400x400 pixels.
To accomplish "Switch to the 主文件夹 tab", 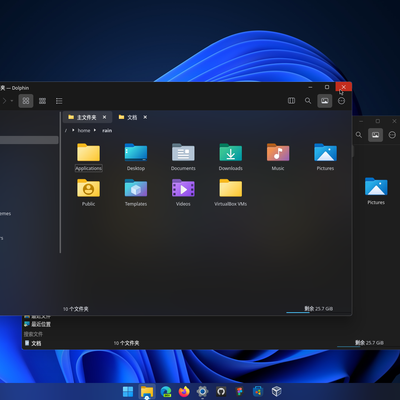I will (86, 117).
